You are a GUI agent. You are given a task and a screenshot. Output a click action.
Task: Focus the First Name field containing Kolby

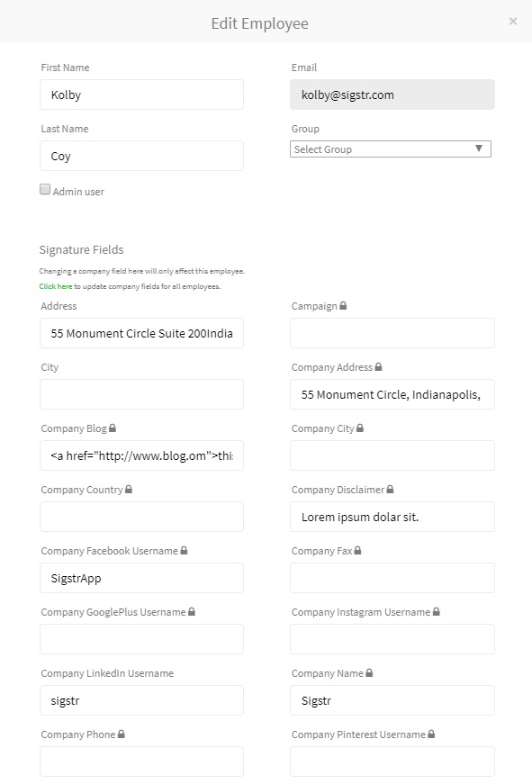click(141, 95)
